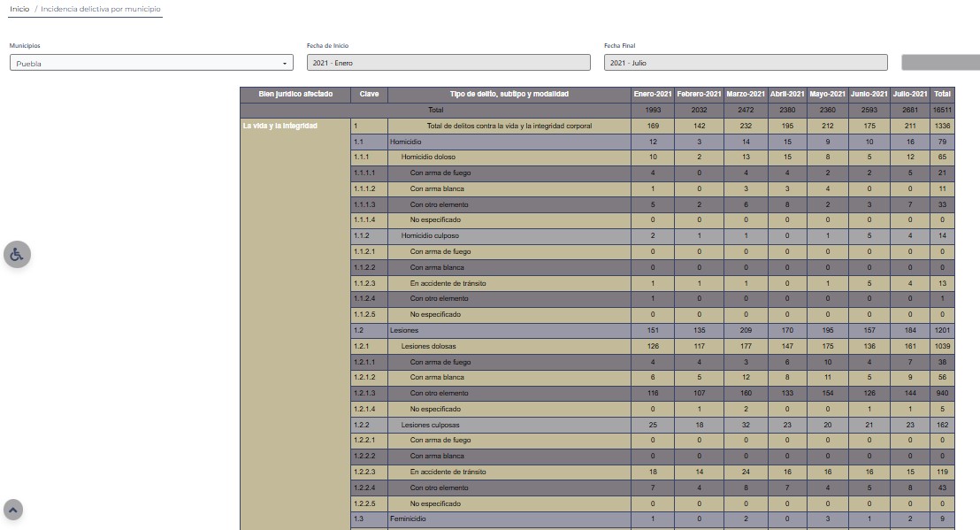
Task: Open the Municipios dropdown showing Puebla
Action: click(151, 63)
